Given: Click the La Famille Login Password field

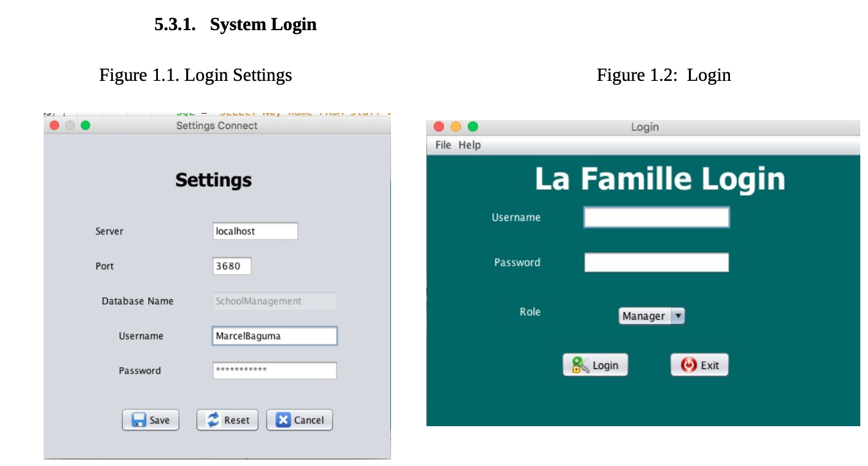Looking at the screenshot, I should tap(656, 263).
